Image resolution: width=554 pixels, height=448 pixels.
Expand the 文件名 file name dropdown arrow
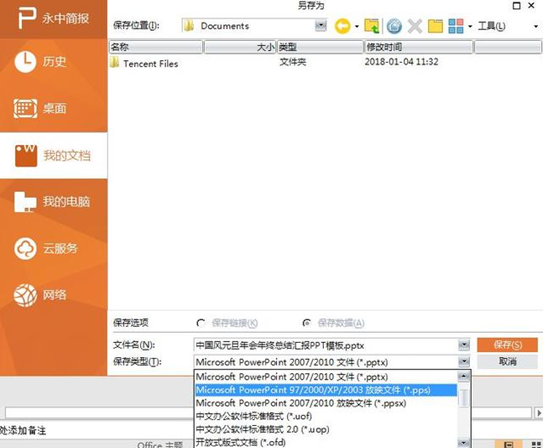464,345
